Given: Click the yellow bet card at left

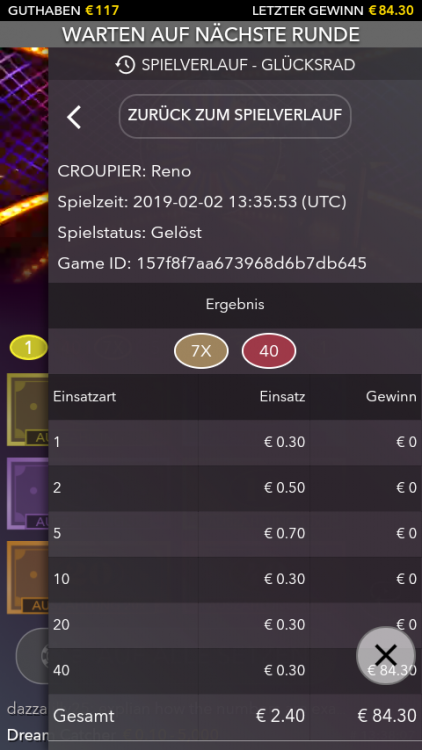Looking at the screenshot, I should pyautogui.click(x=27, y=409).
